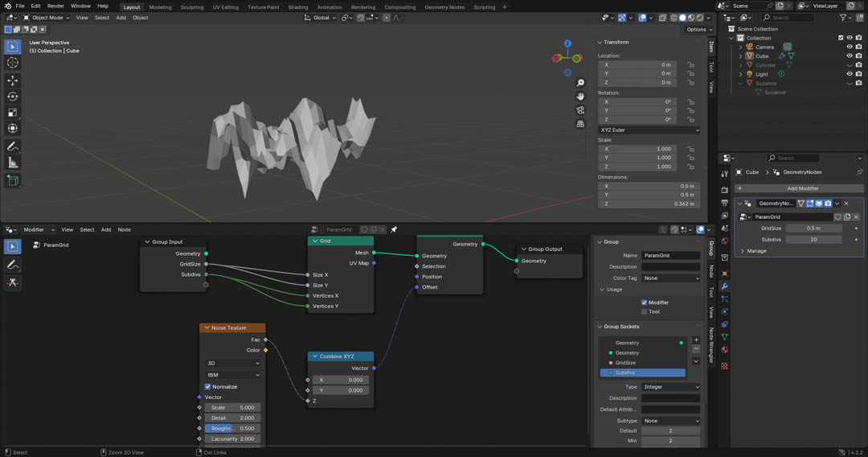The image size is (868, 457).
Task: Click the Add Cube tool icon
Action: 13,181
